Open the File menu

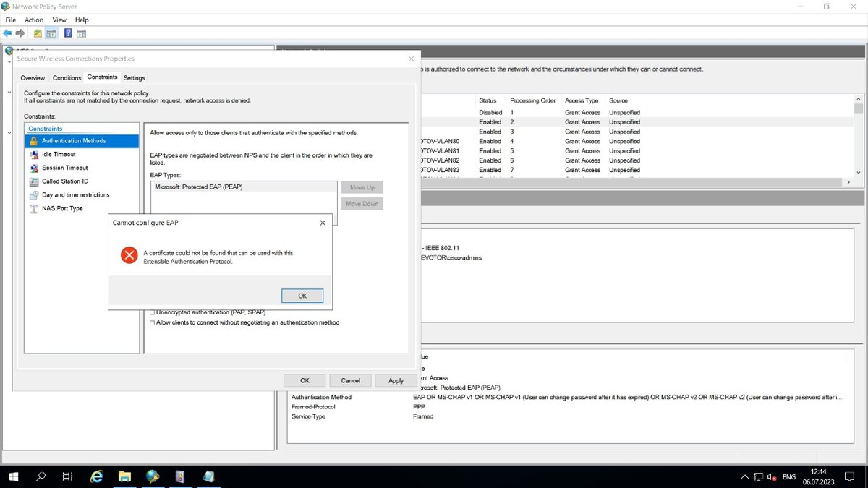10,20
